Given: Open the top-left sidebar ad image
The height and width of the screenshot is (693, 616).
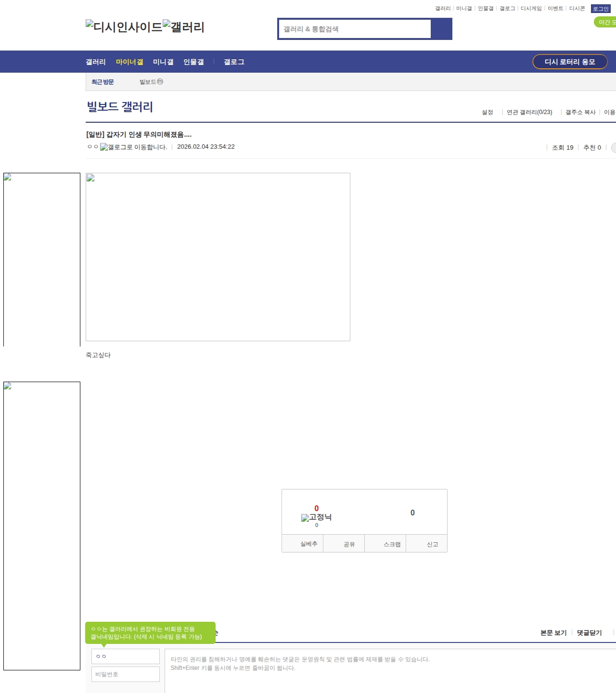Looking at the screenshot, I should pyautogui.click(x=42, y=259).
